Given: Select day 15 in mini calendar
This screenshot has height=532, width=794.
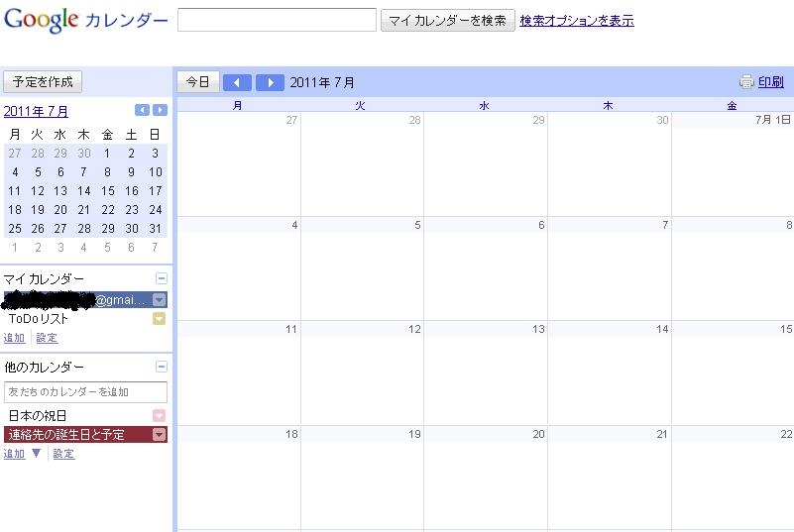Looking at the screenshot, I should [x=107, y=191].
